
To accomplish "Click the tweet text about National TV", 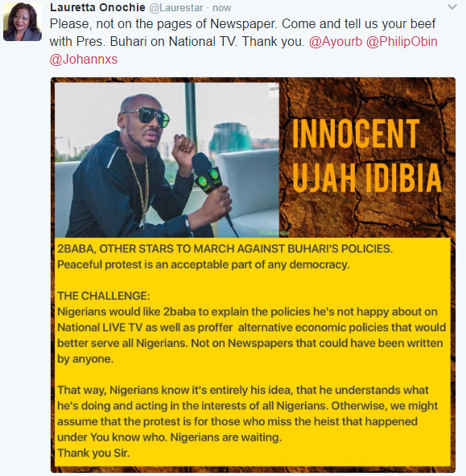I will click(242, 32).
